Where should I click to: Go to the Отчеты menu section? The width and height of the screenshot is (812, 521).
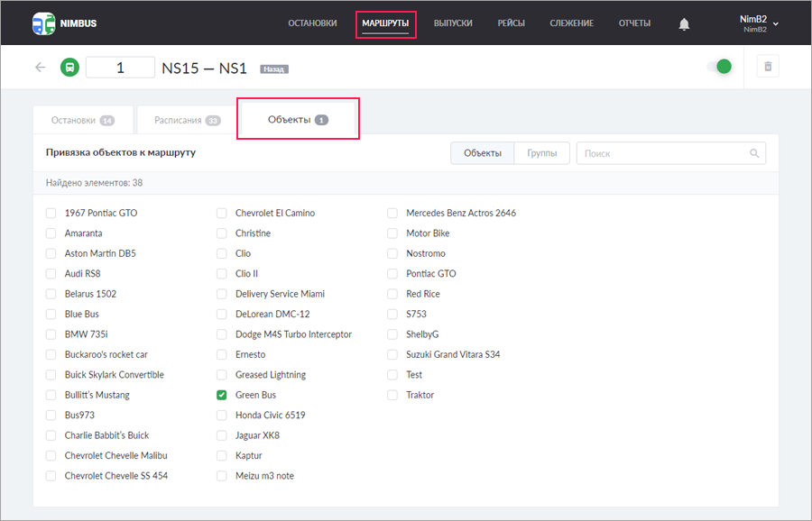634,23
